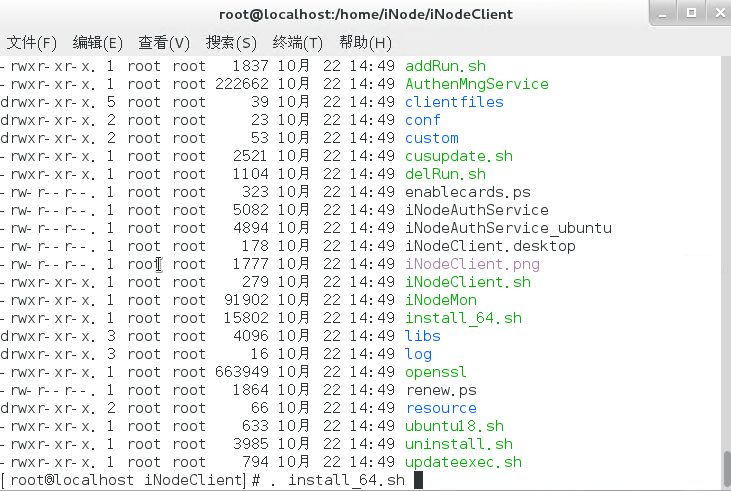Click the iNodeClient.sh filename
This screenshot has width=731, height=491.
point(468,283)
